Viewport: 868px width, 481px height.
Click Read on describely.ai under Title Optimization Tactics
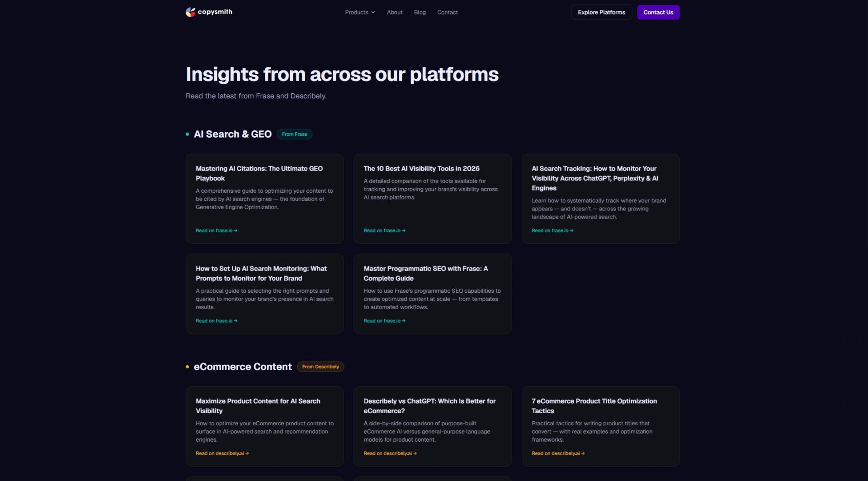pyautogui.click(x=558, y=453)
